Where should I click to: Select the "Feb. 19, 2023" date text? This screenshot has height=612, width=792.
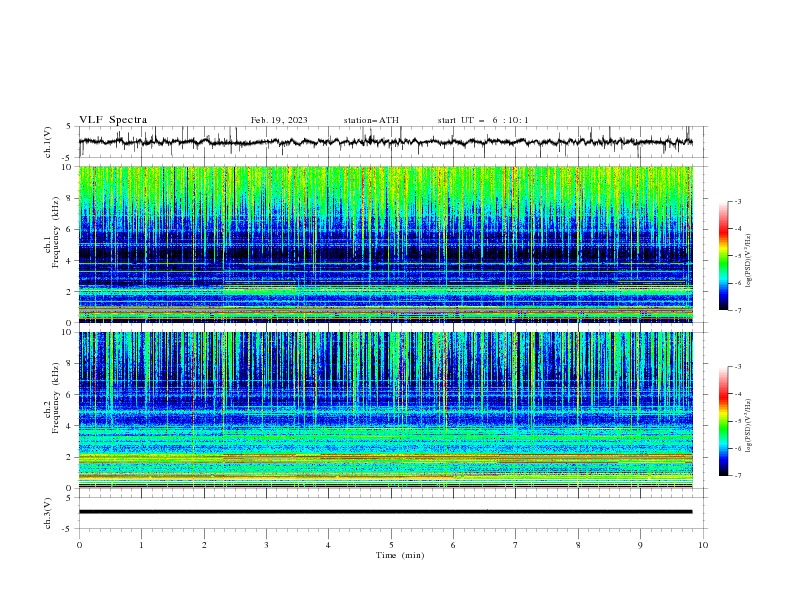279,120
